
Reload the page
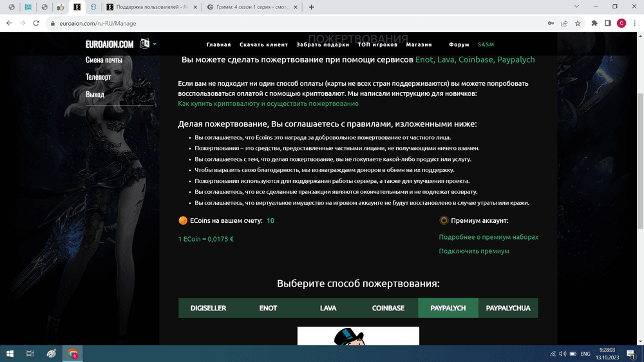[x=37, y=23]
